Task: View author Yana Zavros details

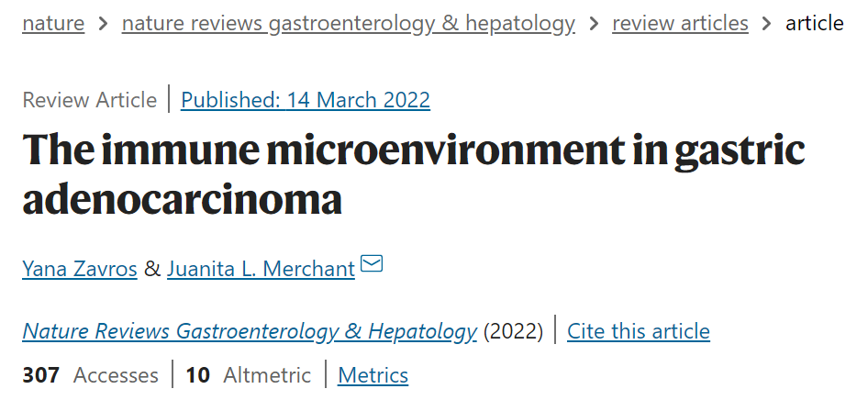Action: point(80,269)
